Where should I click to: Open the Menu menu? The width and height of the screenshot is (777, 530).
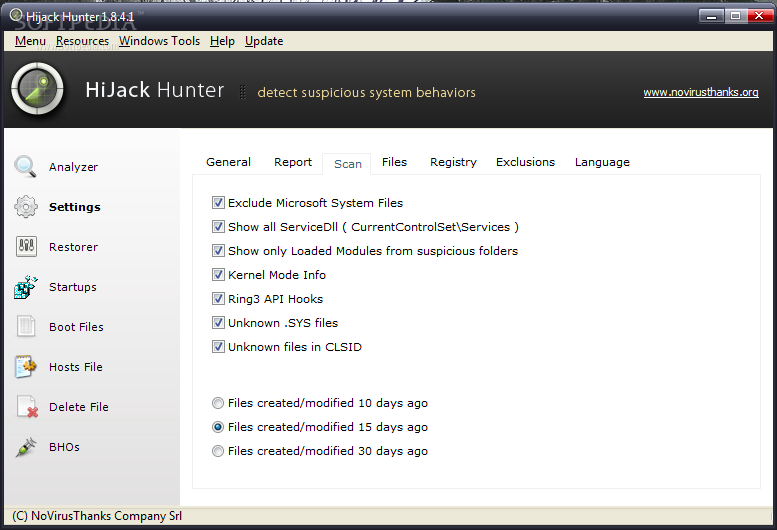click(x=30, y=41)
